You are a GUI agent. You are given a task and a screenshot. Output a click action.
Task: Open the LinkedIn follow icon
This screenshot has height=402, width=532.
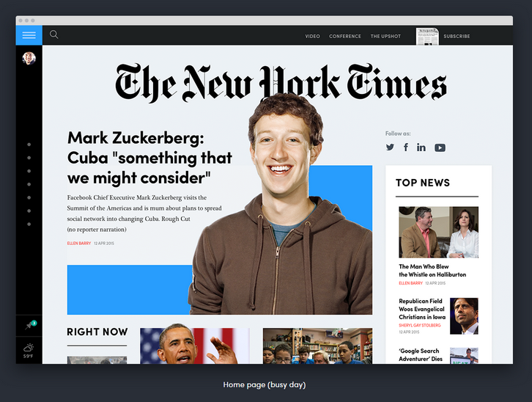pos(421,147)
